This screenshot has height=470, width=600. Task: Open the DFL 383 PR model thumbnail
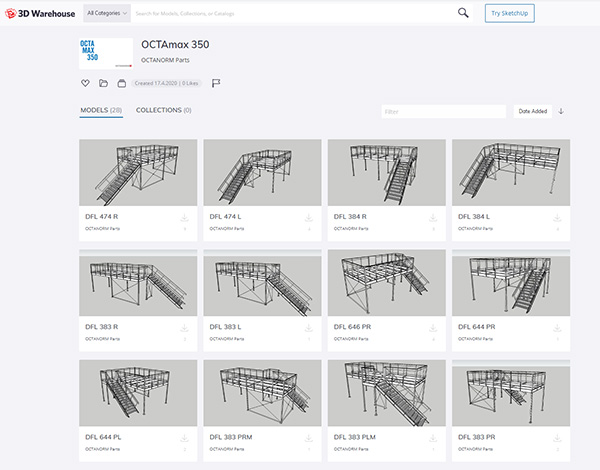pyautogui.click(x=511, y=393)
